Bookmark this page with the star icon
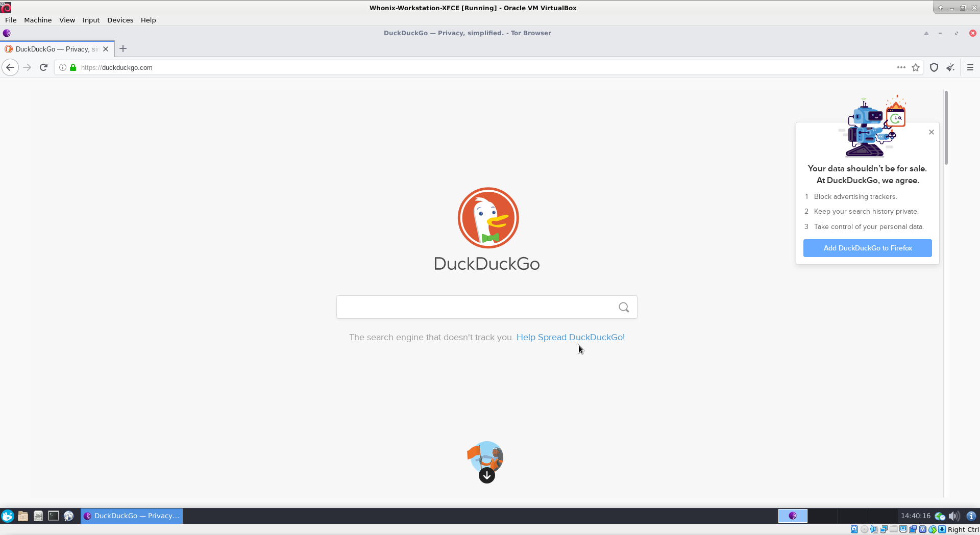This screenshot has width=980, height=535. pyautogui.click(x=916, y=67)
